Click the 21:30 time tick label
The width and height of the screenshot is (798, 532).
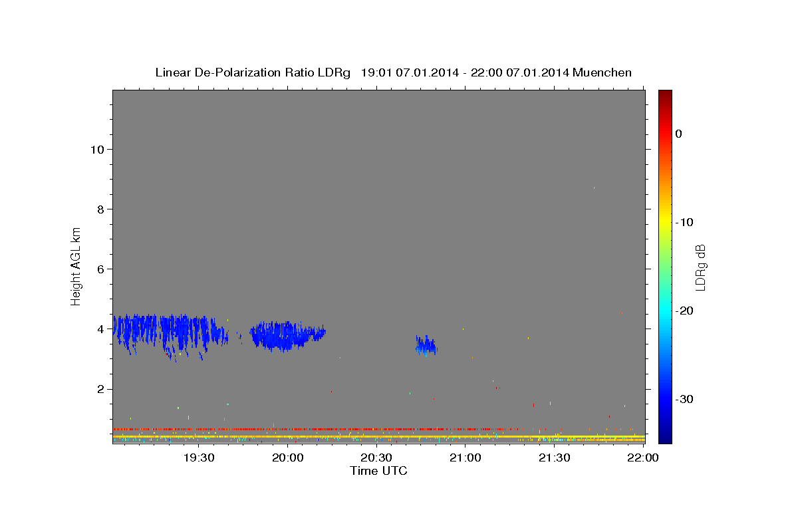pyautogui.click(x=554, y=458)
